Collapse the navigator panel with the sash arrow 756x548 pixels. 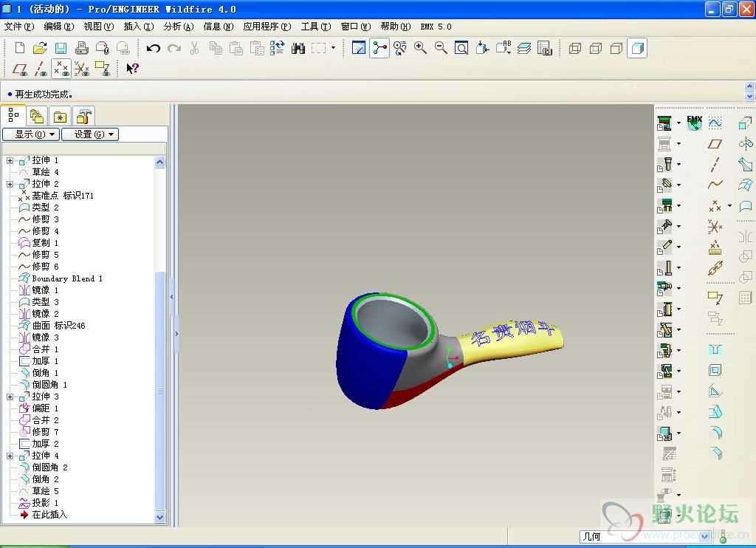(171, 297)
